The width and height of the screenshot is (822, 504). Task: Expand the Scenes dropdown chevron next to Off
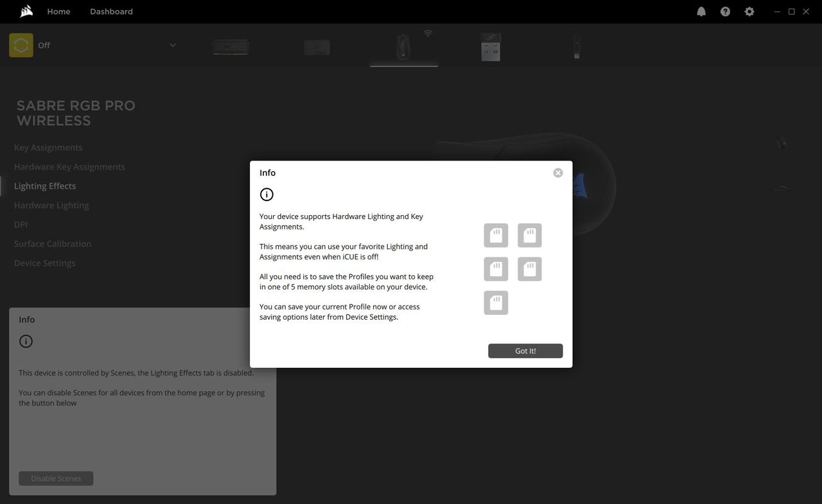[173, 45]
